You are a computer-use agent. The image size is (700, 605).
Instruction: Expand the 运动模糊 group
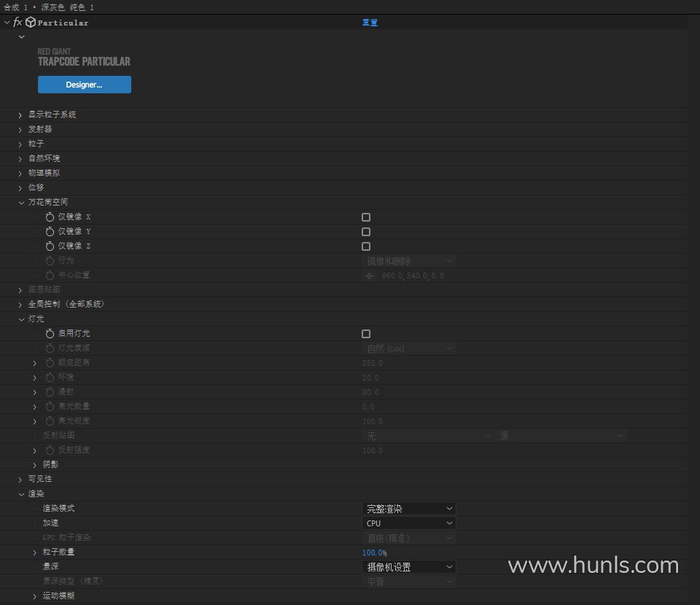(35, 596)
